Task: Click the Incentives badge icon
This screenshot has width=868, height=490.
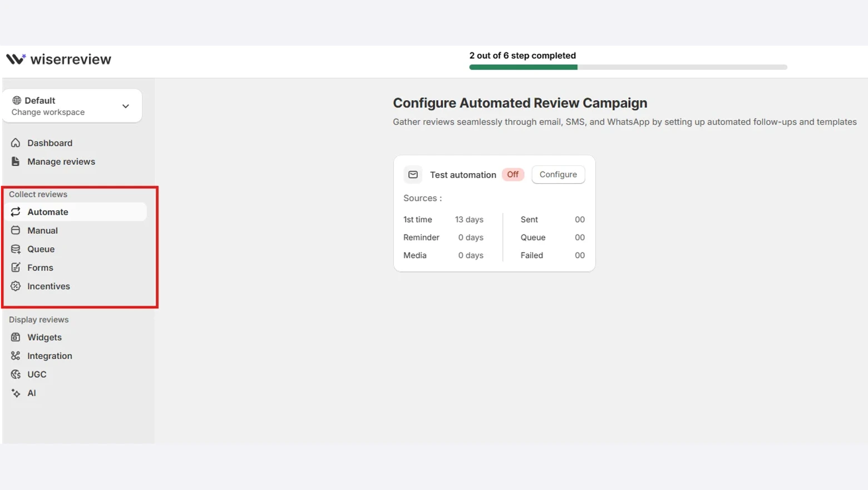Action: point(16,286)
